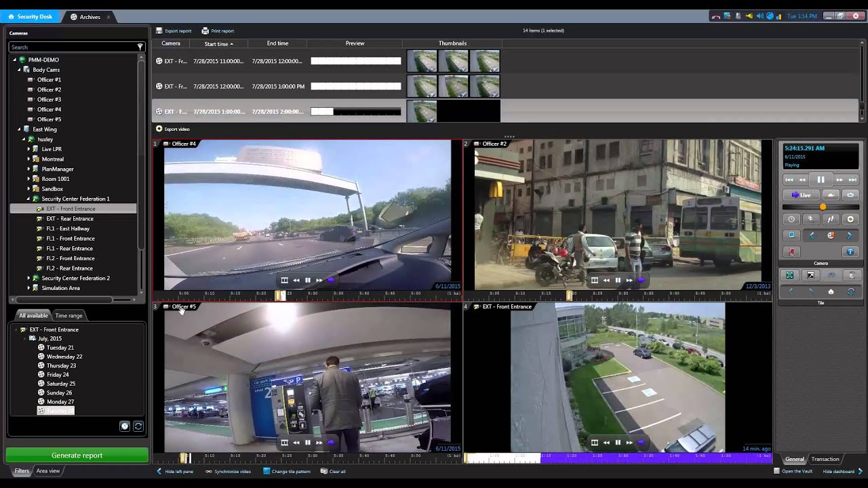The height and width of the screenshot is (488, 868).
Task: Sort results by Start time column
Action: (218, 43)
